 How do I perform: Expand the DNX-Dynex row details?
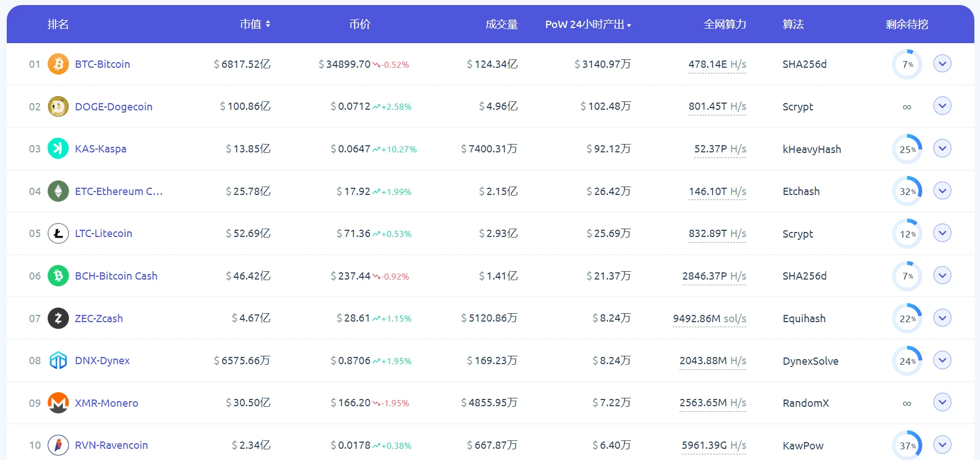[x=942, y=360]
